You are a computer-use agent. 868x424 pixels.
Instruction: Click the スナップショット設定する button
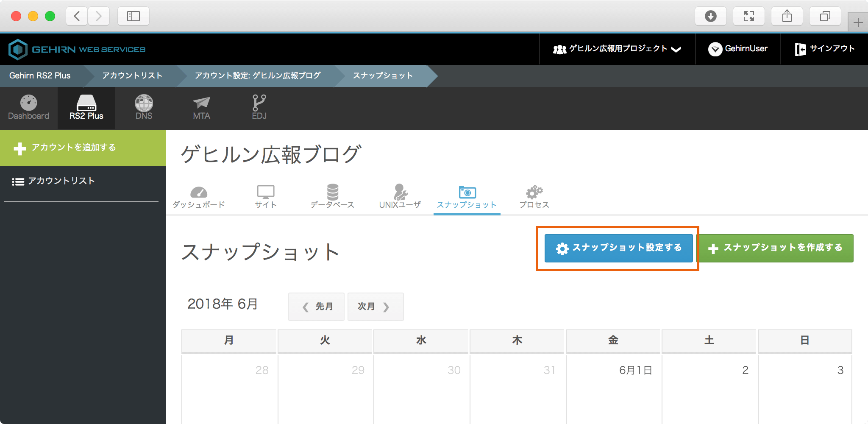(618, 248)
